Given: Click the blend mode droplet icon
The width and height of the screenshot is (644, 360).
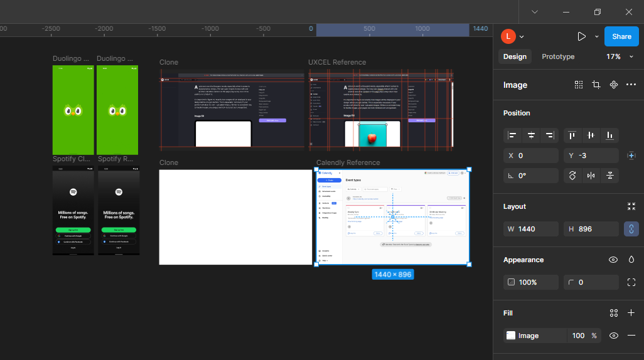Looking at the screenshot, I should tap(631, 260).
